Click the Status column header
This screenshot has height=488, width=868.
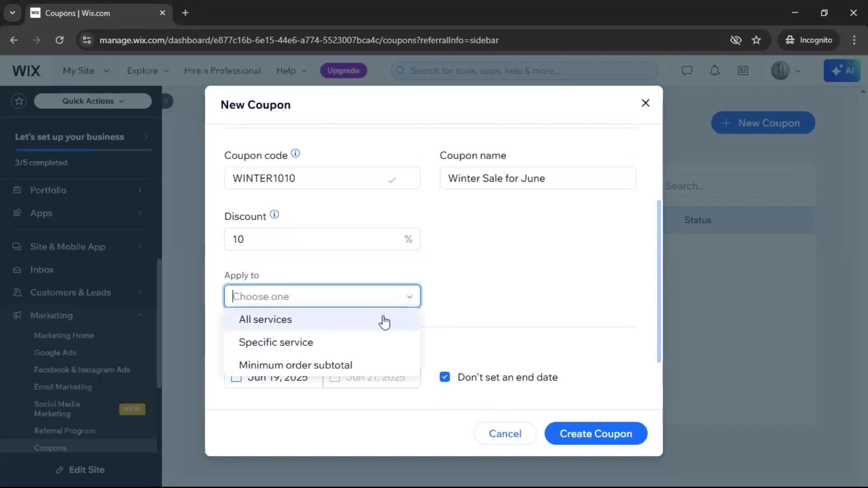click(x=698, y=221)
